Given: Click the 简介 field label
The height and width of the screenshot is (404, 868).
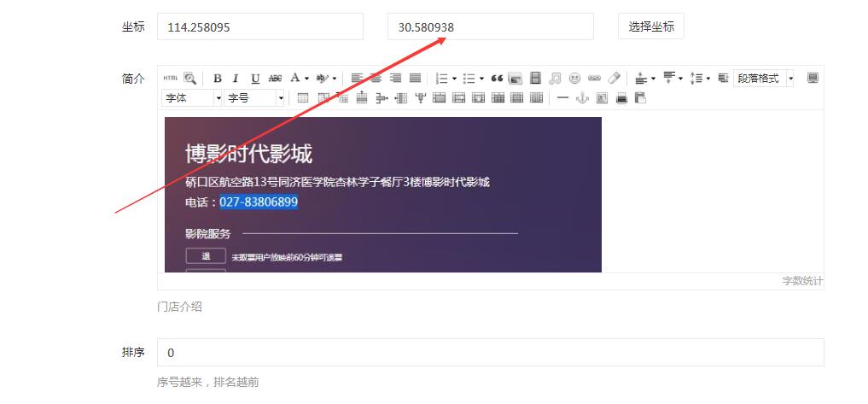Looking at the screenshot, I should 133,79.
